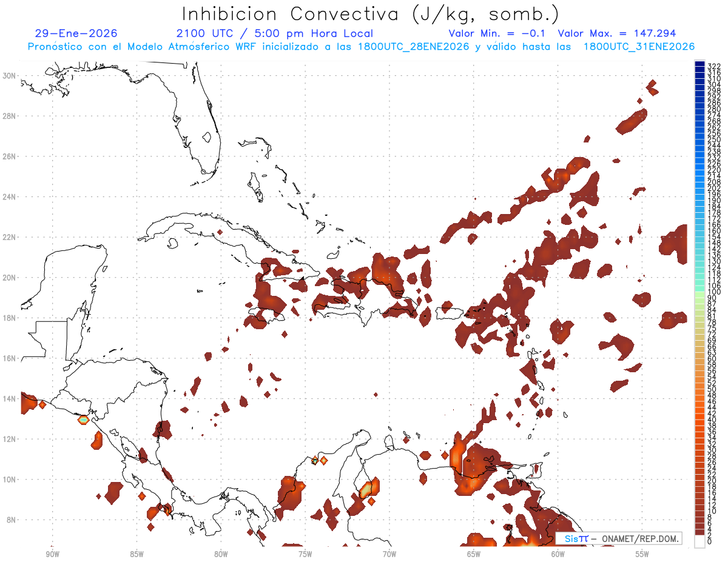Viewport: 728px width, 562px height.
Task: Click the '322' colorbar value
Action: tap(714, 65)
